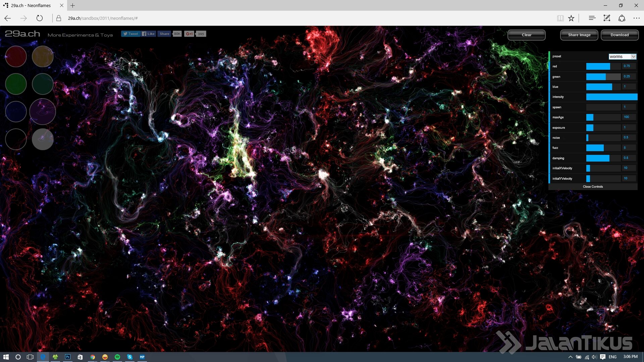This screenshot has height=362, width=644.
Task: Click the Google +1 button
Action: (189, 34)
